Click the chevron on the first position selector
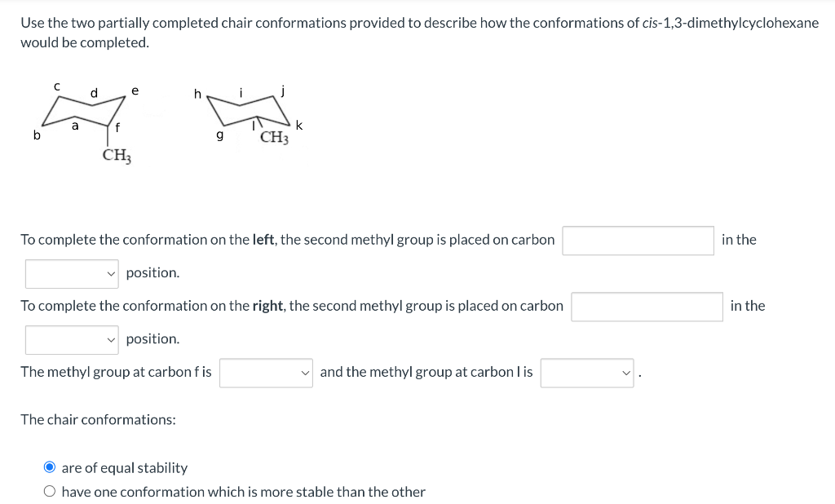 112,273
